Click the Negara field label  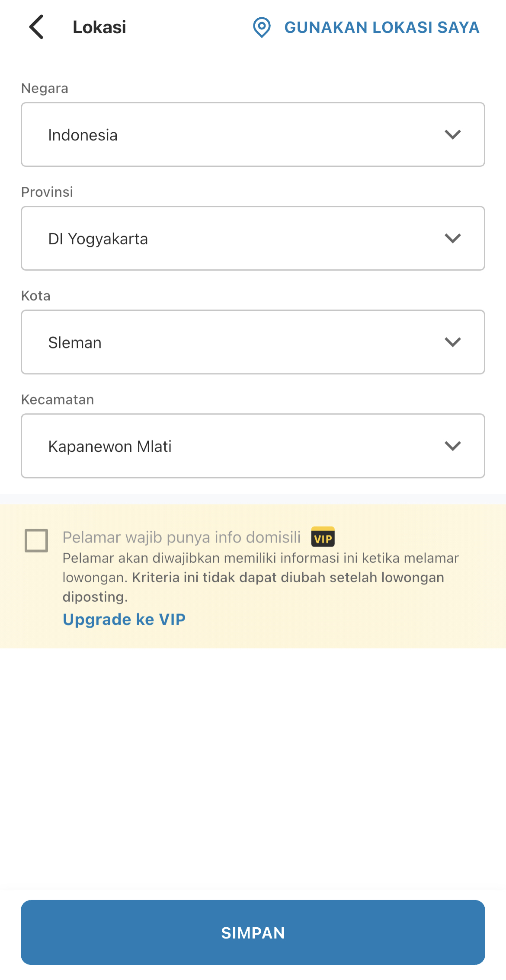tap(45, 88)
